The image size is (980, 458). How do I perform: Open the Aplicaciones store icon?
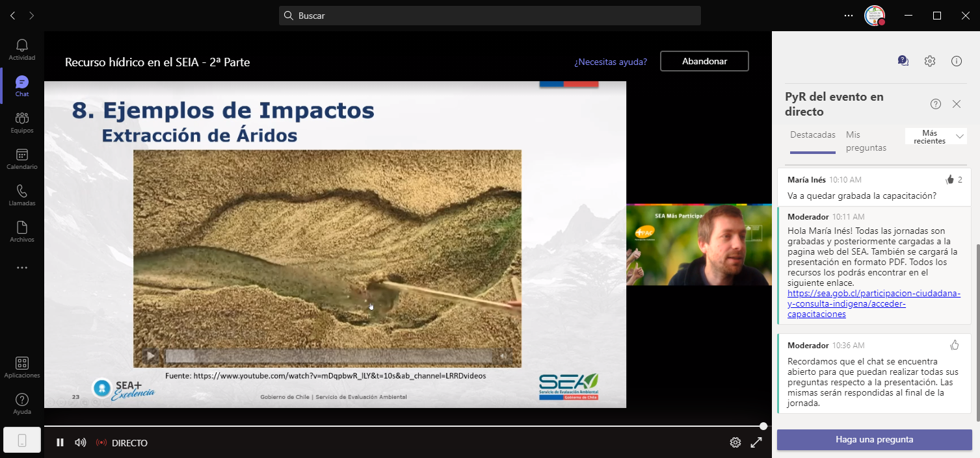[22, 367]
